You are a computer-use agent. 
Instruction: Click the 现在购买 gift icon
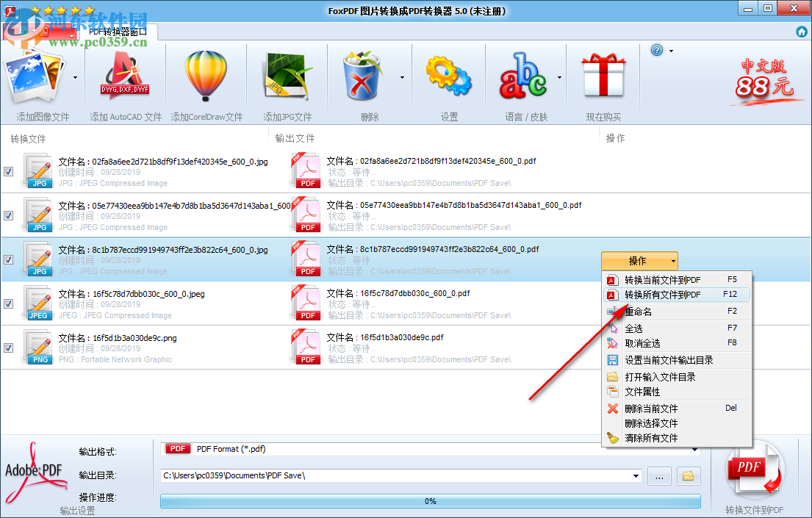pos(603,76)
